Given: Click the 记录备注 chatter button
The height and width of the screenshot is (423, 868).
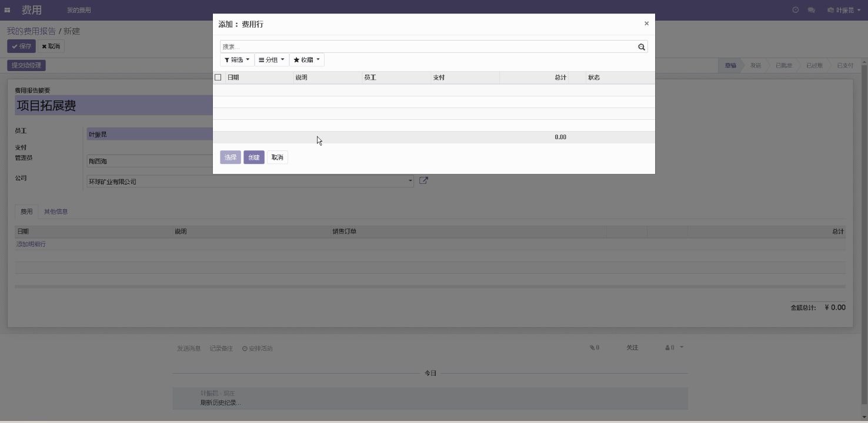Looking at the screenshot, I should tap(221, 348).
